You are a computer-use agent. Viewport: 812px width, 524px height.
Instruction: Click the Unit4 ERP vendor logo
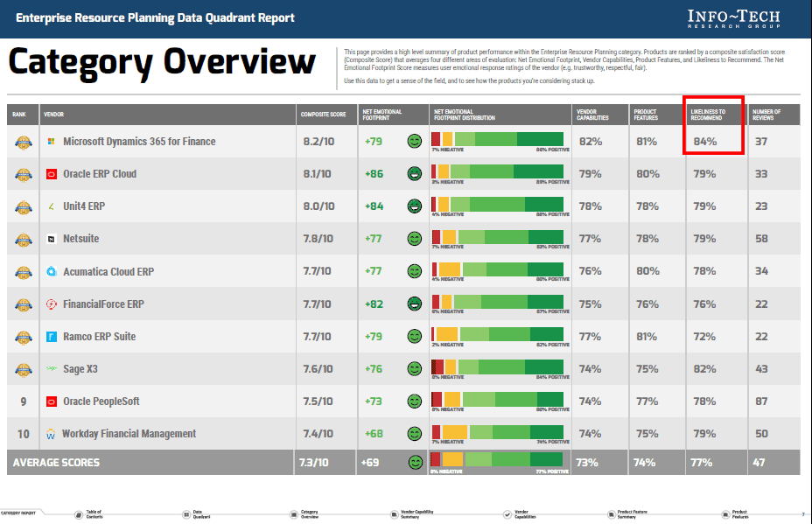click(x=51, y=206)
